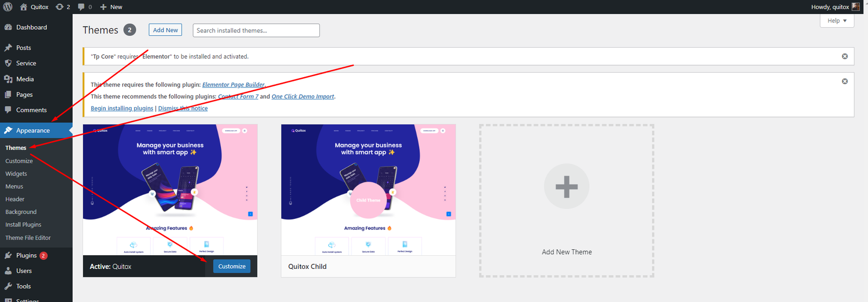Click the Add New theme button

tap(165, 30)
